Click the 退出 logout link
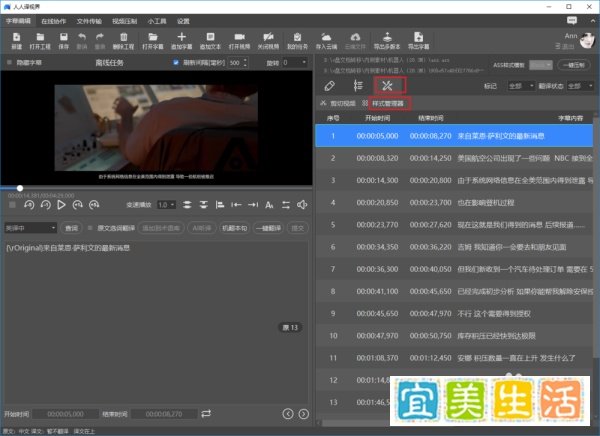Viewport: 600px width, 436px height. 565,46
